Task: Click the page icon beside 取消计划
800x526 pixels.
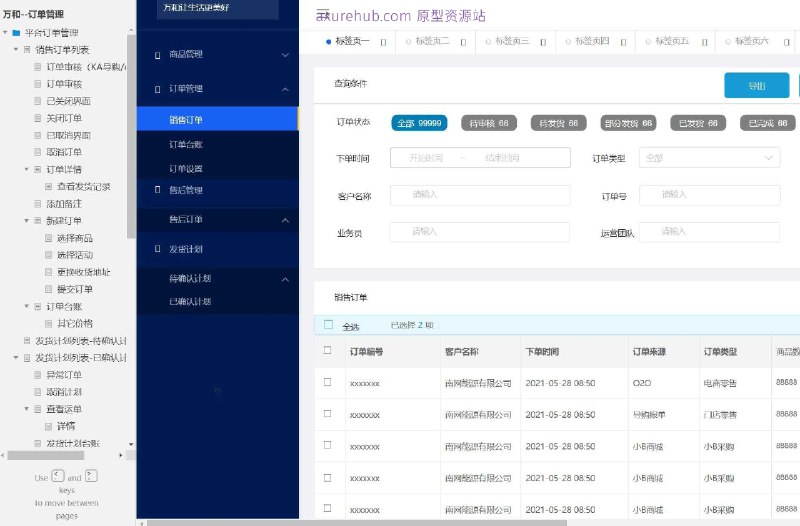Action: pyautogui.click(x=37, y=392)
